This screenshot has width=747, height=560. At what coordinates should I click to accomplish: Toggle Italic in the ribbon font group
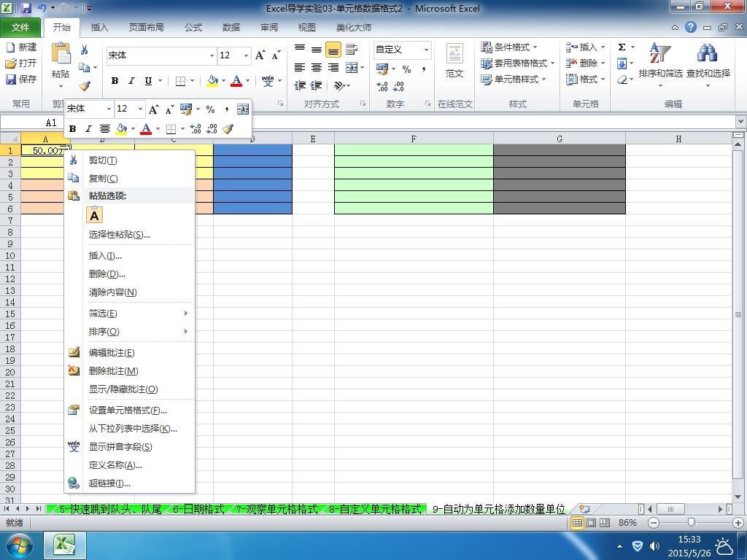coord(131,80)
